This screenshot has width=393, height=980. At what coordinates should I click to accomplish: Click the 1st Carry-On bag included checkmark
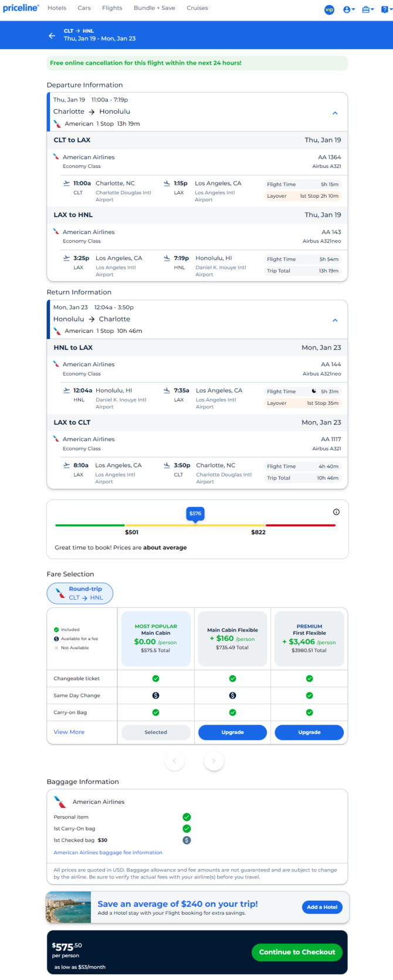(187, 829)
